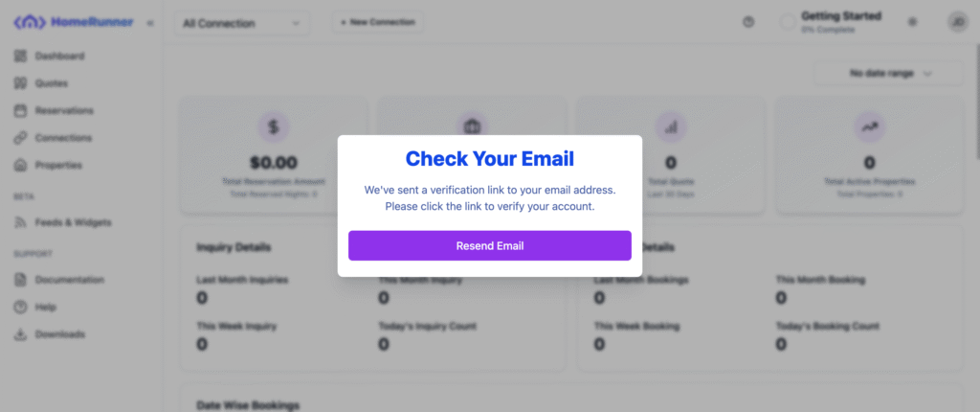Click the HomeRunner logo
Image resolution: width=980 pixels, height=412 pixels.
click(x=73, y=22)
